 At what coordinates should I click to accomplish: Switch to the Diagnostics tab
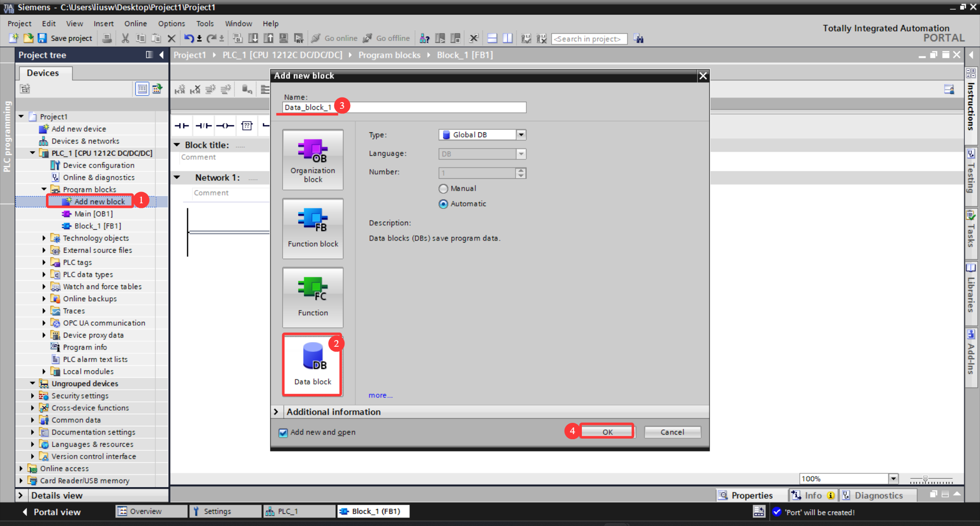tap(878, 495)
